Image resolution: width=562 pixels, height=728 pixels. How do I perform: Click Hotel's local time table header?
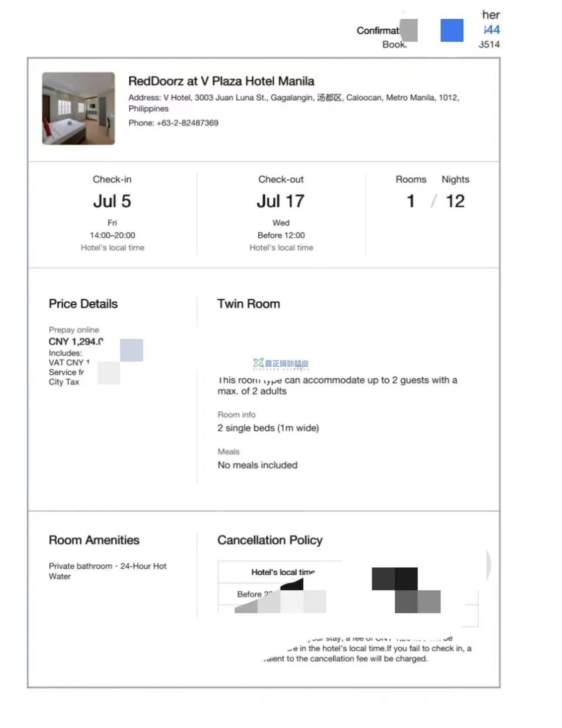[x=283, y=572]
